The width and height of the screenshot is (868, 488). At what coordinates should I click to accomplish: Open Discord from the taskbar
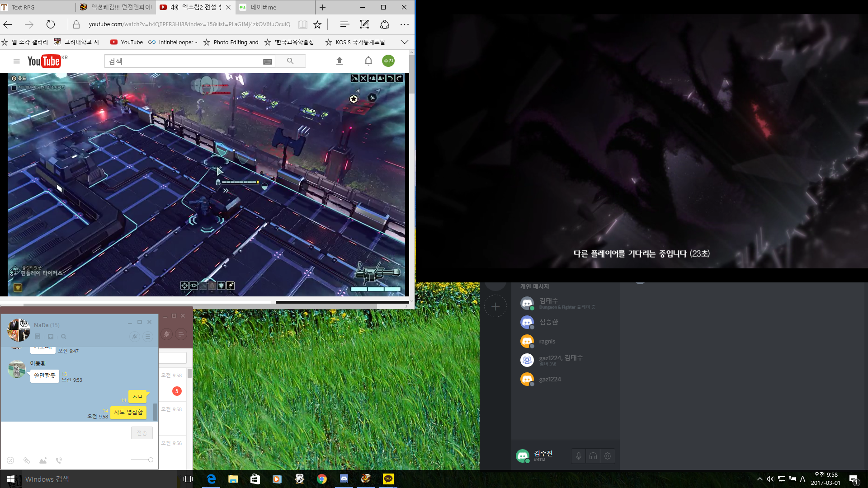point(344,479)
